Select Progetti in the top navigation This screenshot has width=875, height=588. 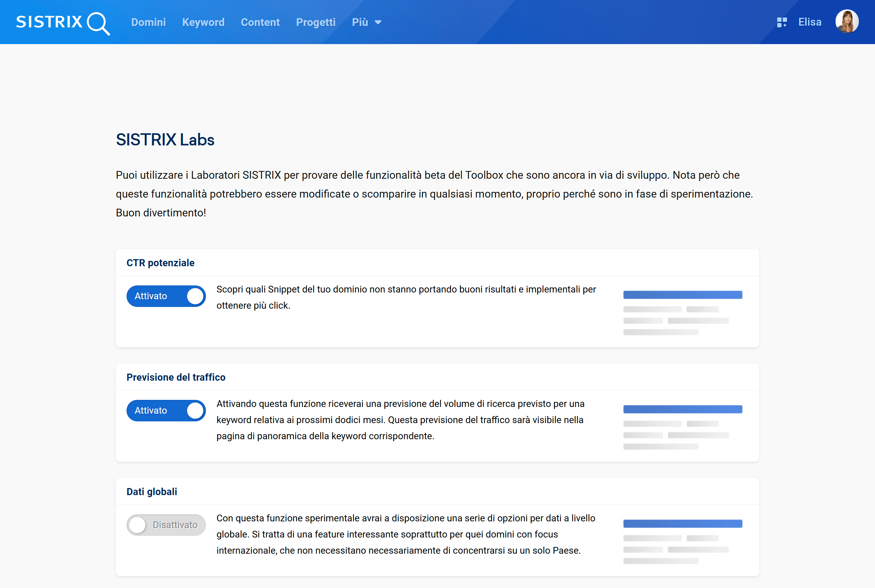coord(316,22)
